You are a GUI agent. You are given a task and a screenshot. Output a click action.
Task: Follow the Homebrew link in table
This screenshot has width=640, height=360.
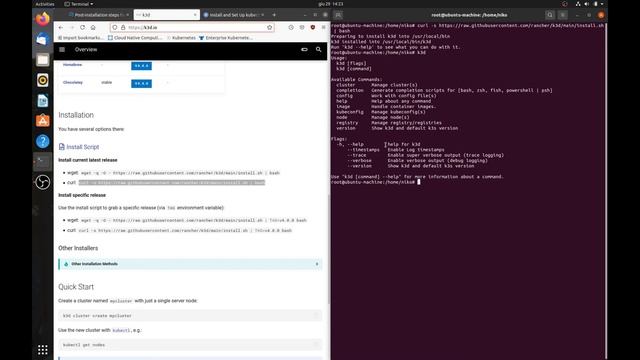tap(72, 65)
